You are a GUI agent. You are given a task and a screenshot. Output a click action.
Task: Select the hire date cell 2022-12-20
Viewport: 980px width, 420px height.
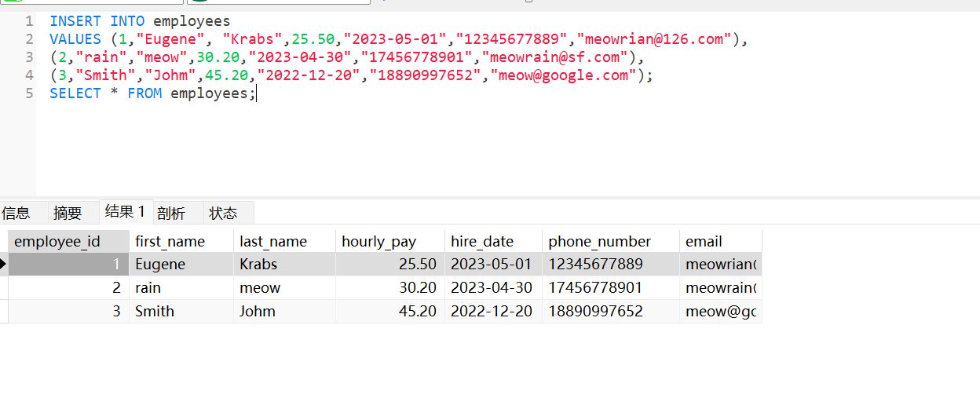(x=492, y=312)
